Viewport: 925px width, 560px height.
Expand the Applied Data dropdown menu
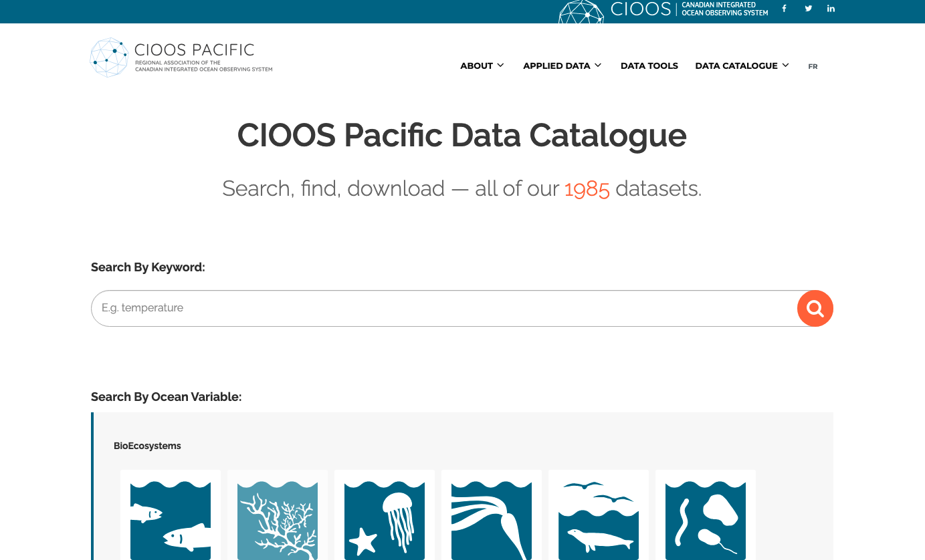click(x=562, y=65)
